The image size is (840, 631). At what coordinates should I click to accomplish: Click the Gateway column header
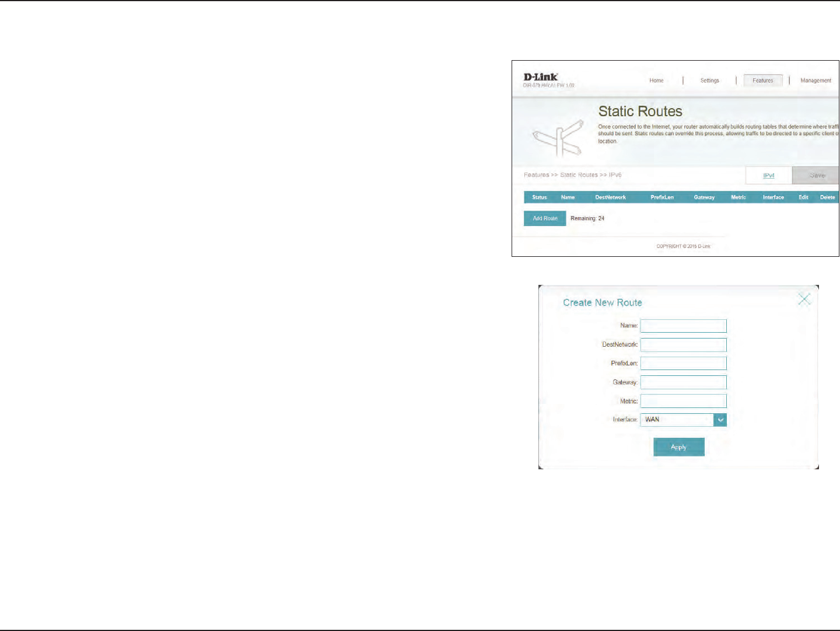point(704,197)
